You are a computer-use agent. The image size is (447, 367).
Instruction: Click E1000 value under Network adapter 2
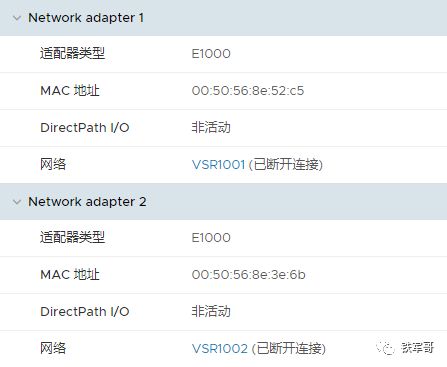point(211,238)
